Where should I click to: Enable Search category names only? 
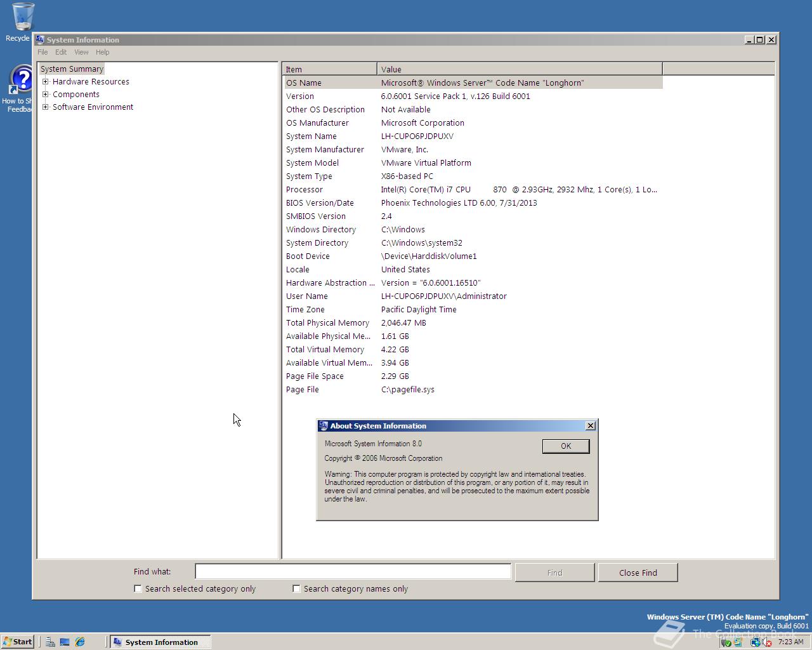[296, 588]
